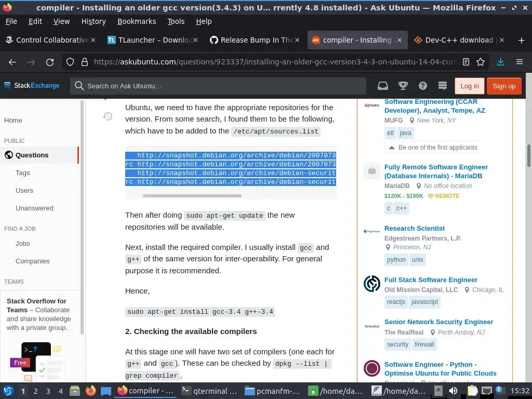Image resolution: width=532 pixels, height=399 pixels.
Task: Click the reactjs job tag
Action: click(x=396, y=302)
